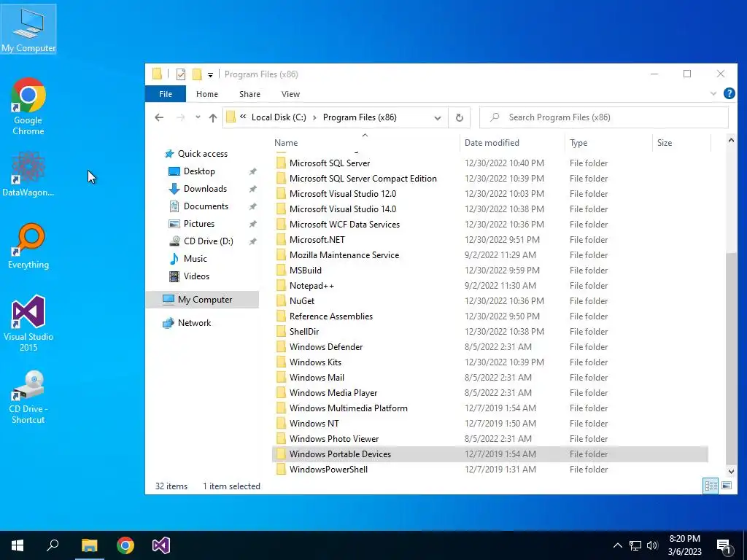This screenshot has height=560, width=747.
Task: Click the New folder quick-access toolbar icon
Action: (x=197, y=74)
